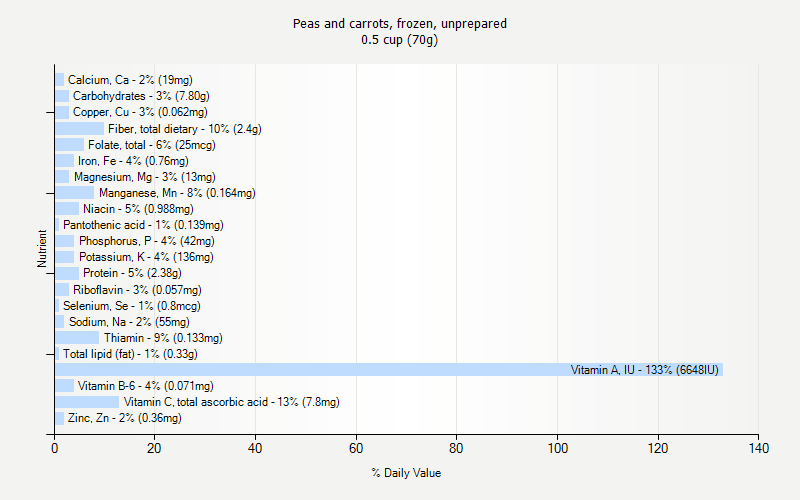Select the 'Carbohydrates - 3% (7.80g)' label
Image resolution: width=800 pixels, height=500 pixels.
click(x=141, y=96)
